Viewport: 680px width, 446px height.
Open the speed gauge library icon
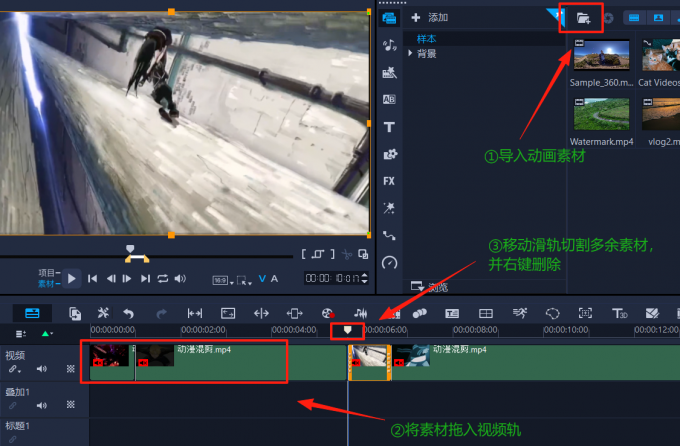click(389, 262)
